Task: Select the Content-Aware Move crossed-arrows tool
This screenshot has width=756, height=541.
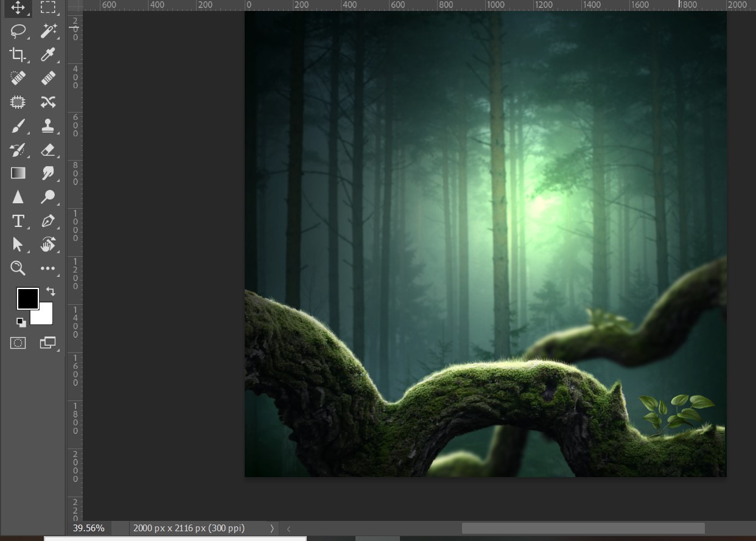Action: 48,102
